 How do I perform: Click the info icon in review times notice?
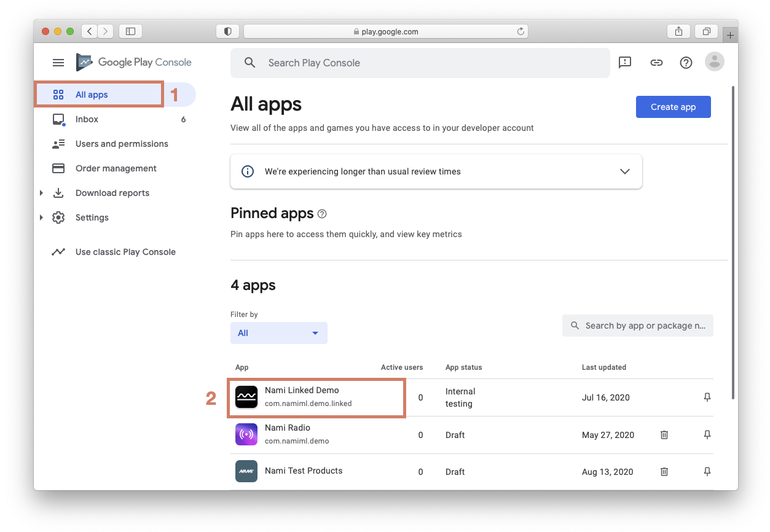coord(248,171)
